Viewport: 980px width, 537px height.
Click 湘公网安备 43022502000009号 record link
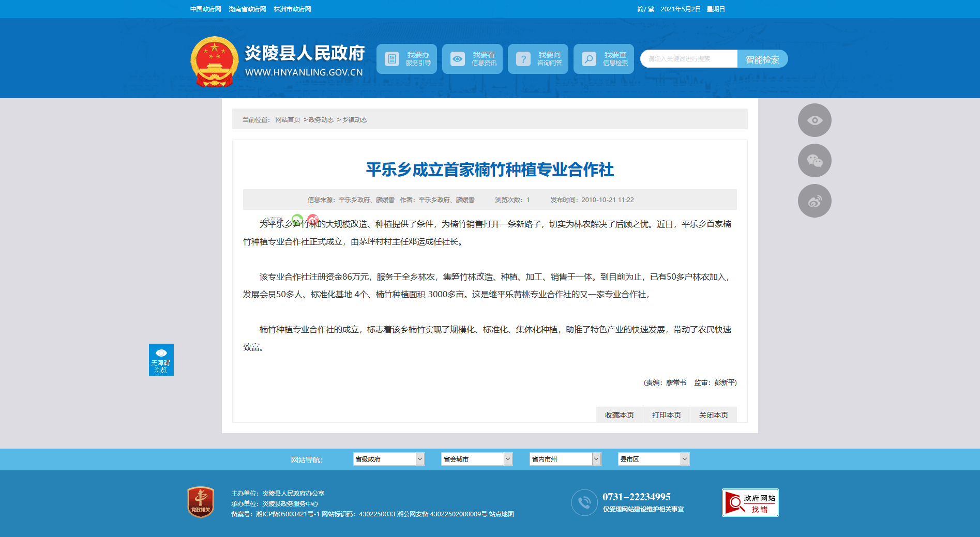442,514
